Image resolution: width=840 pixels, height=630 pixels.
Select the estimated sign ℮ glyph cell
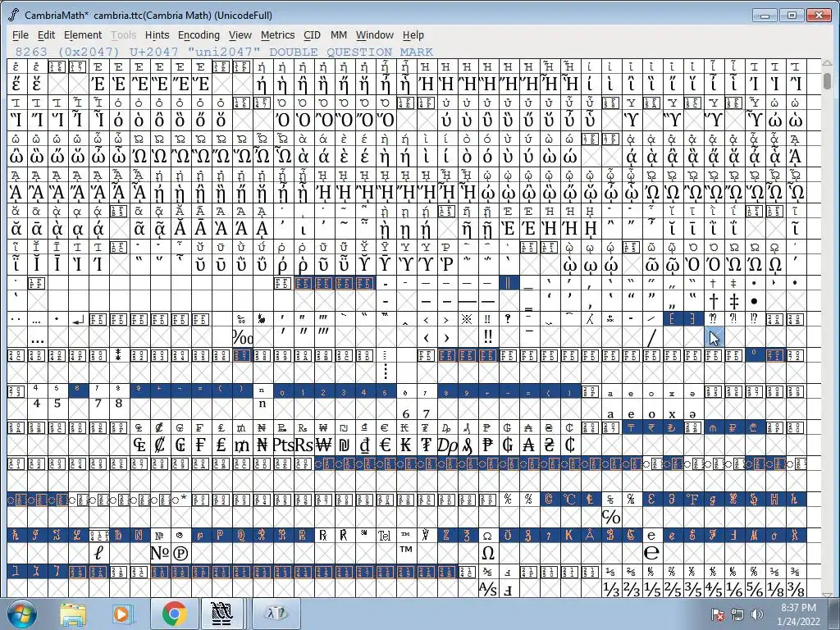[x=651, y=552]
